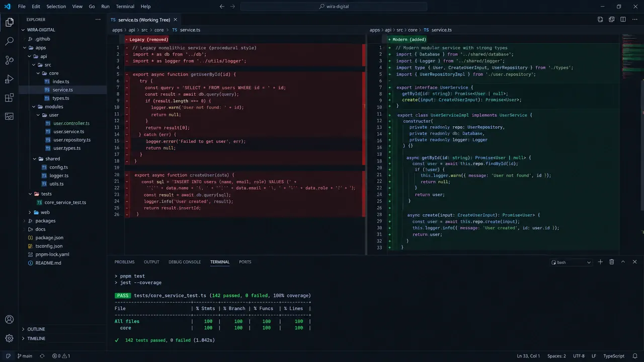
Task: Expand the TIMELINE section
Action: (36, 338)
